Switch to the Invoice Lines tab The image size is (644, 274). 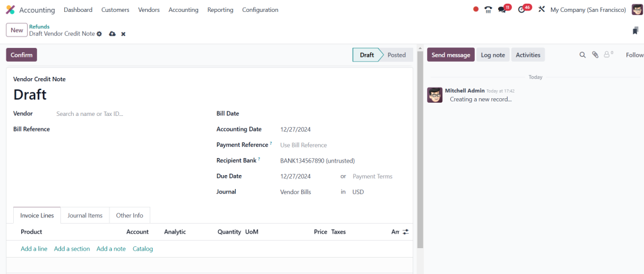[x=37, y=215]
